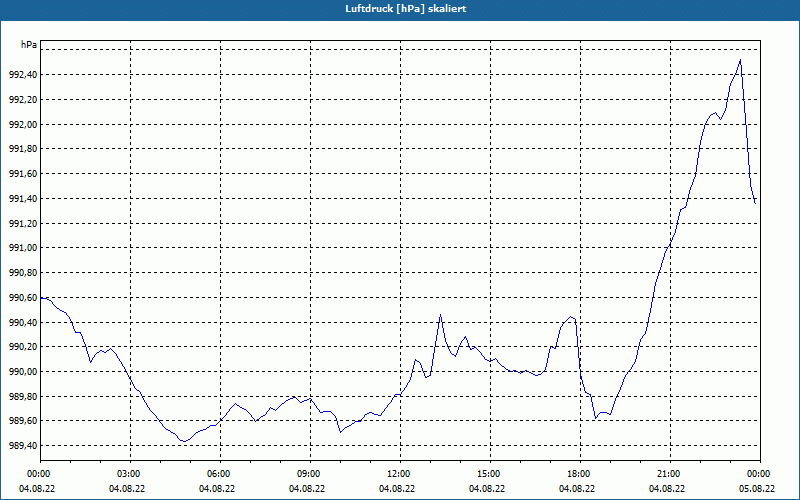Click the 991,20 pressure label
This screenshot has height=500, width=800.
click(22, 223)
